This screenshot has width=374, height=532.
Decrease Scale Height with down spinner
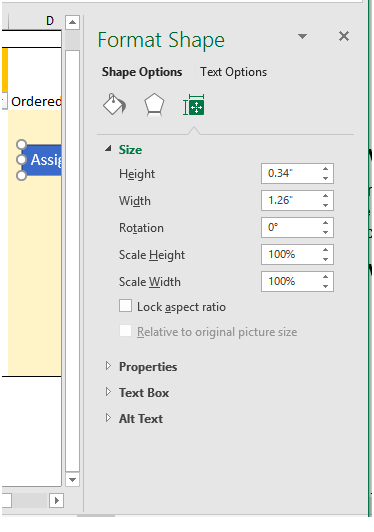[x=325, y=259]
